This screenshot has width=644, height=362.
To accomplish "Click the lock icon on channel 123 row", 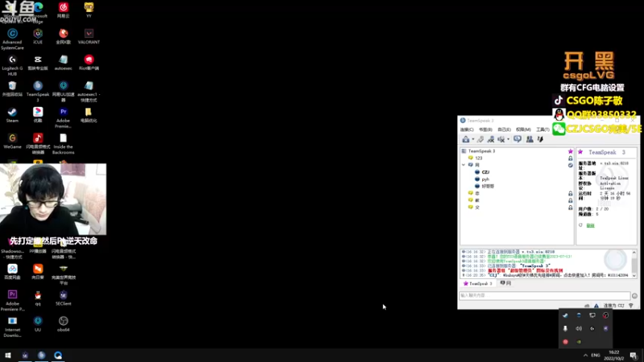I will point(571,158).
